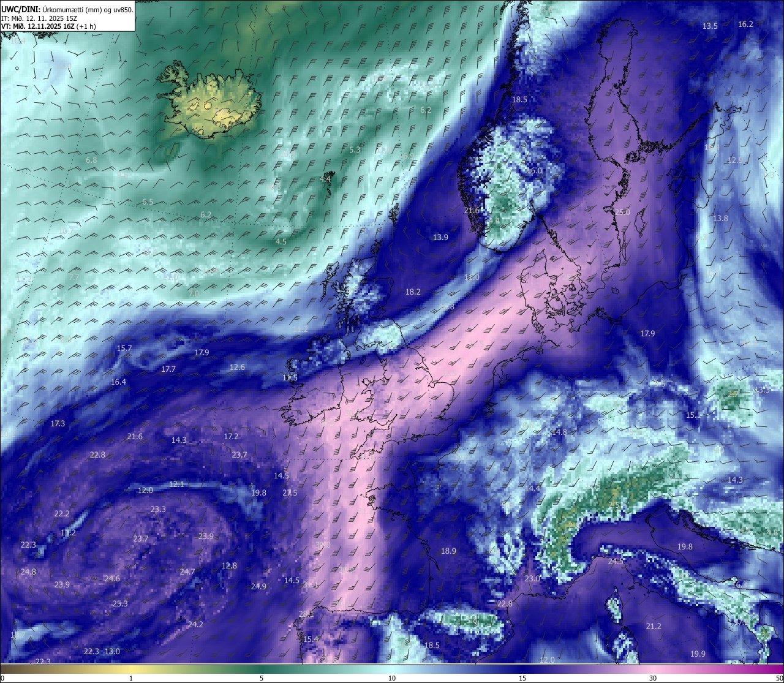
Task: Click the map value '15.4'
Action: click(311, 640)
